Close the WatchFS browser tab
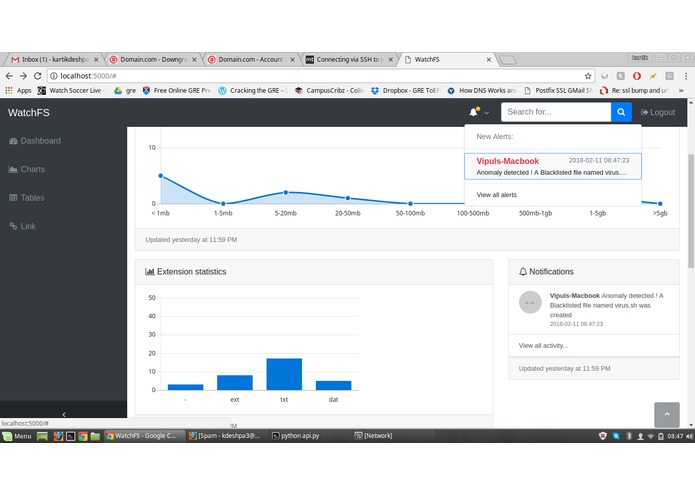The width and height of the screenshot is (695, 494). click(x=488, y=59)
